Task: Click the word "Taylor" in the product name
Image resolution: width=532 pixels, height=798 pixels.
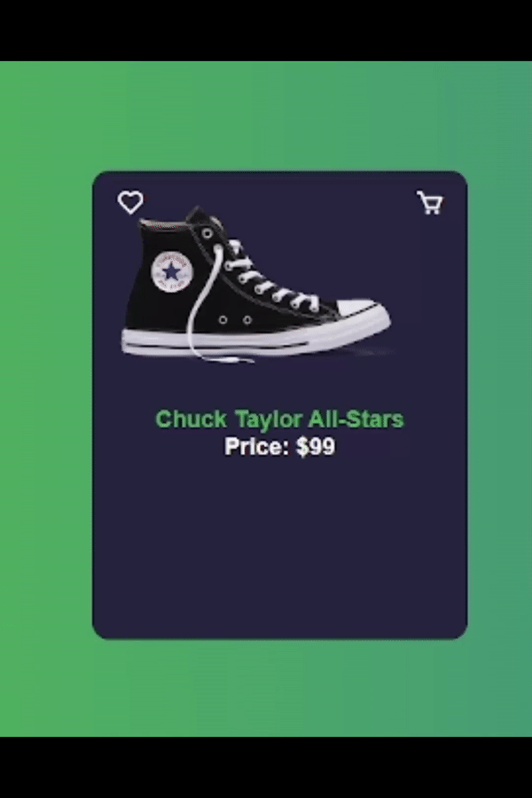Action: click(x=269, y=420)
